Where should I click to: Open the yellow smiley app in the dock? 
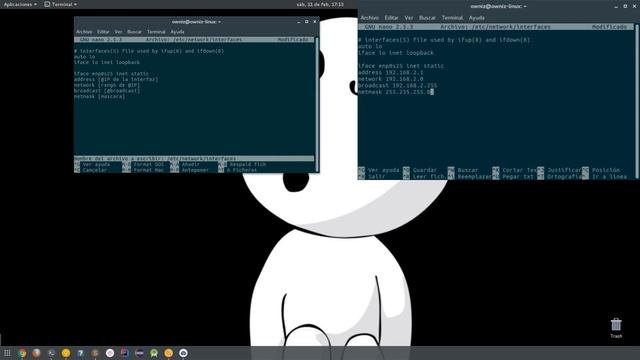(x=66, y=353)
